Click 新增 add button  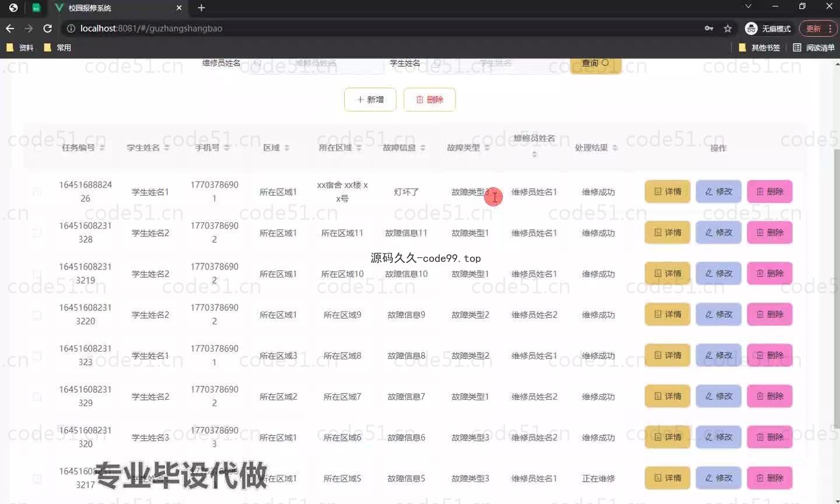pos(370,100)
